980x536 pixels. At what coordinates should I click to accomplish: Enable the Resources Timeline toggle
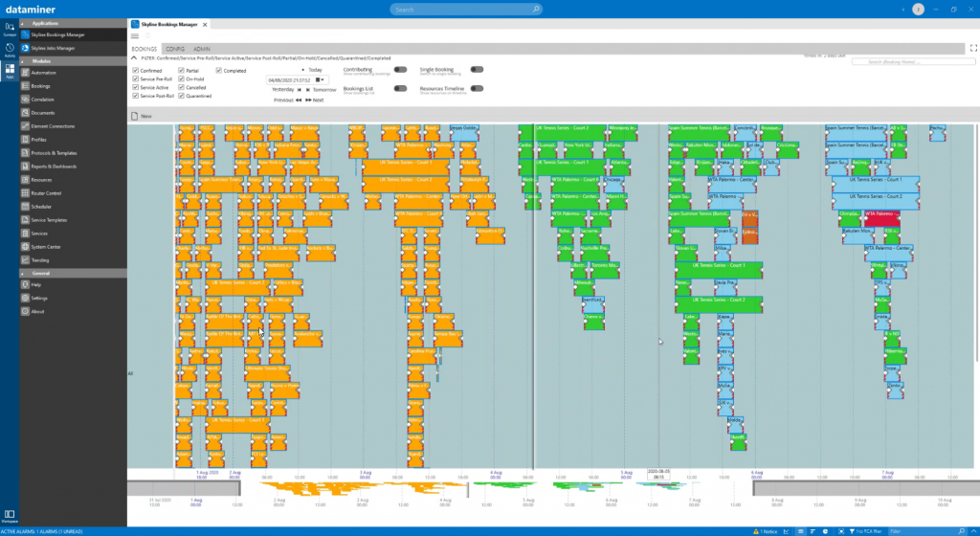click(477, 88)
